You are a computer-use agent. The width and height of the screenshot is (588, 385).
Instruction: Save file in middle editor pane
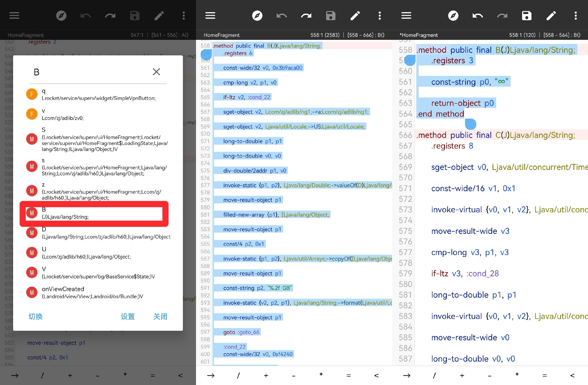click(x=331, y=16)
